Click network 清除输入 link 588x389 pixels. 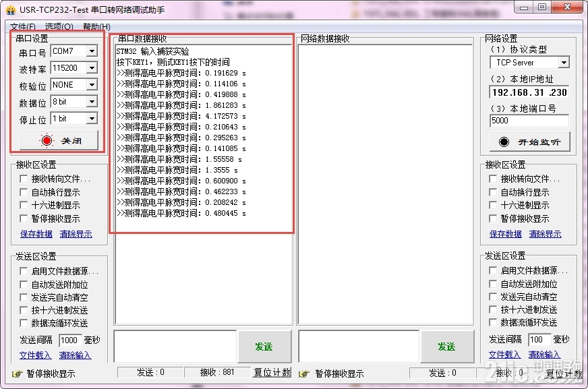(544, 354)
